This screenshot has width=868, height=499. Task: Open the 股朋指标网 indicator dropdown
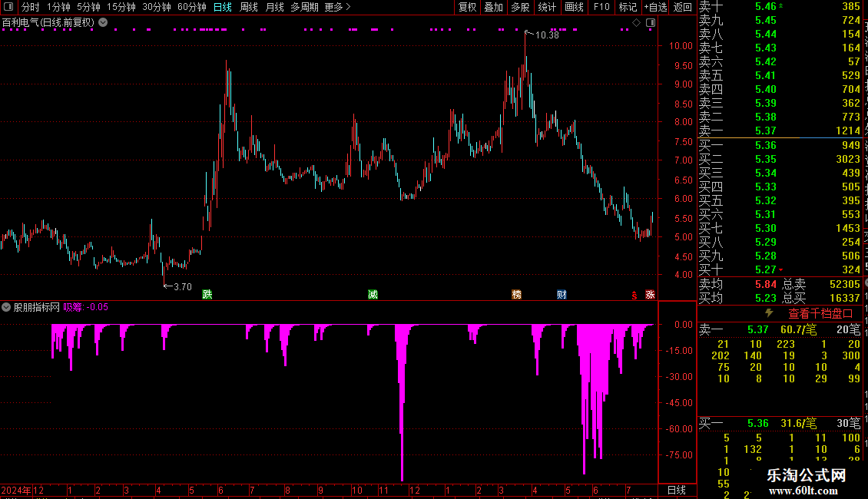pos(6,307)
